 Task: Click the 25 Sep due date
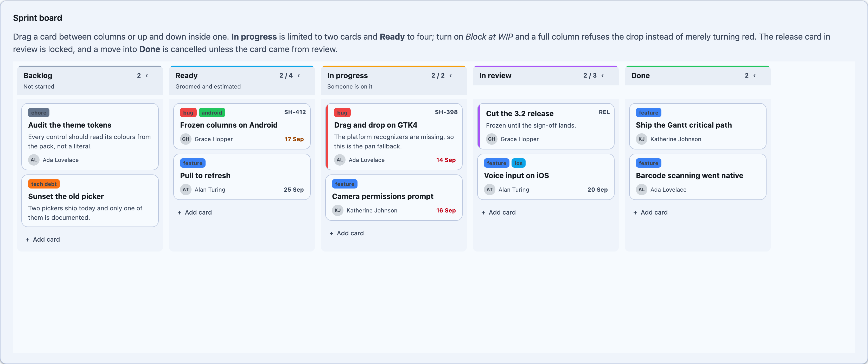293,190
